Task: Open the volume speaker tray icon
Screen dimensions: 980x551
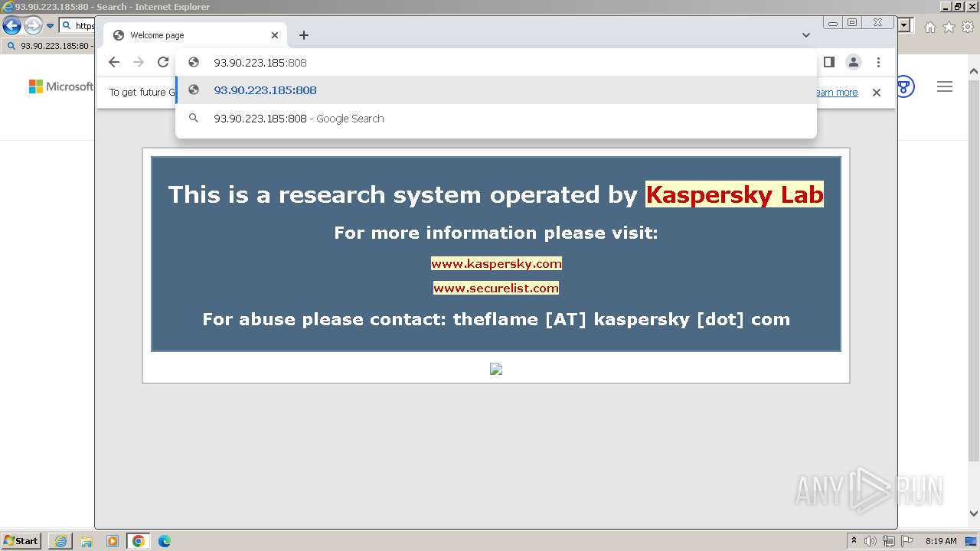Action: click(x=871, y=541)
